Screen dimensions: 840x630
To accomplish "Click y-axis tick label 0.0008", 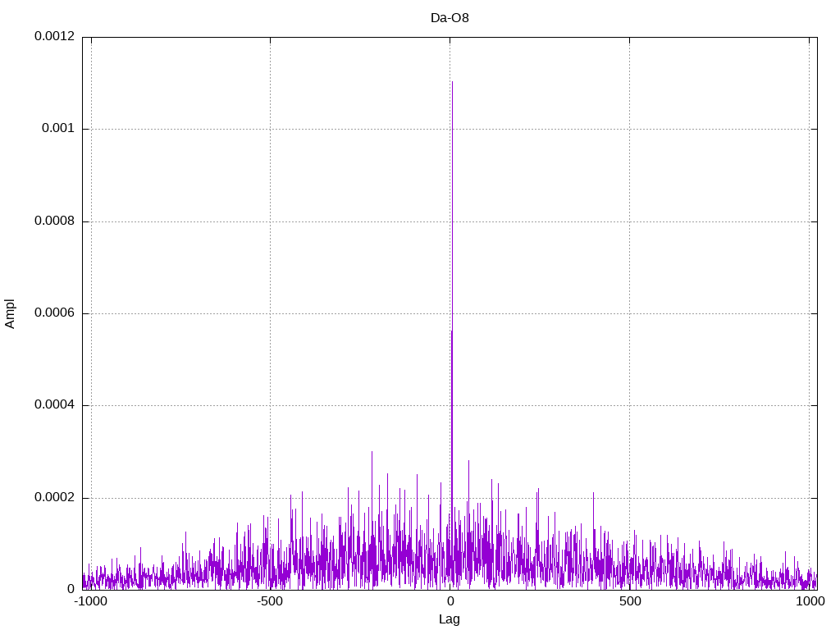I will (54, 221).
